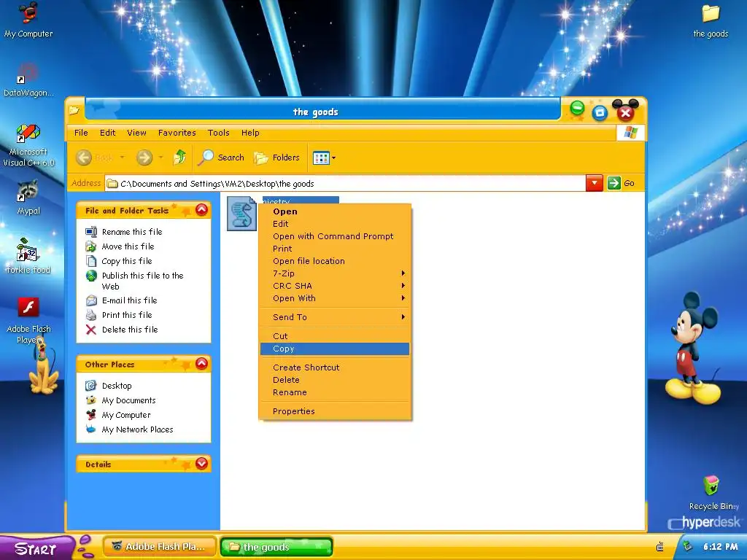Open the Tools menu
Image resolution: width=747 pixels, height=560 pixels.
coord(219,133)
